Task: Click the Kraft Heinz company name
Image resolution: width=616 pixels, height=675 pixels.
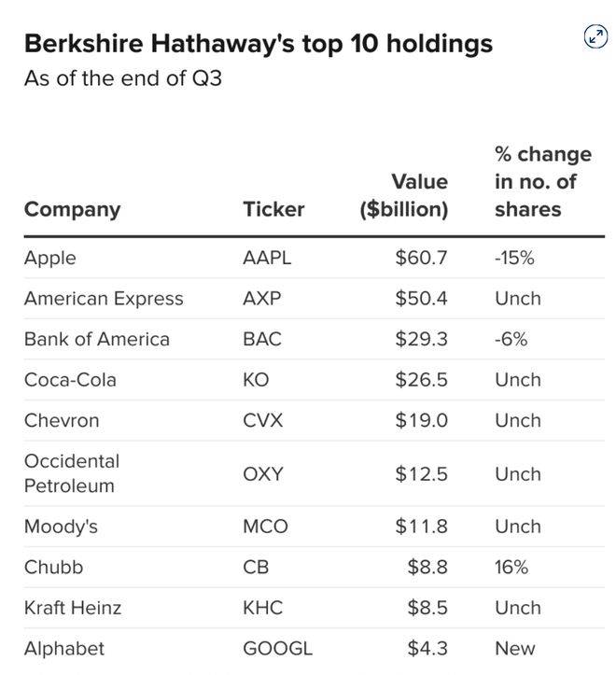Action: pos(73,608)
